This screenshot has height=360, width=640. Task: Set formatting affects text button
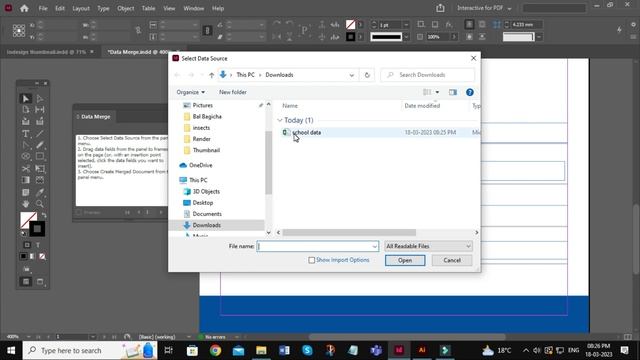pos(38,245)
